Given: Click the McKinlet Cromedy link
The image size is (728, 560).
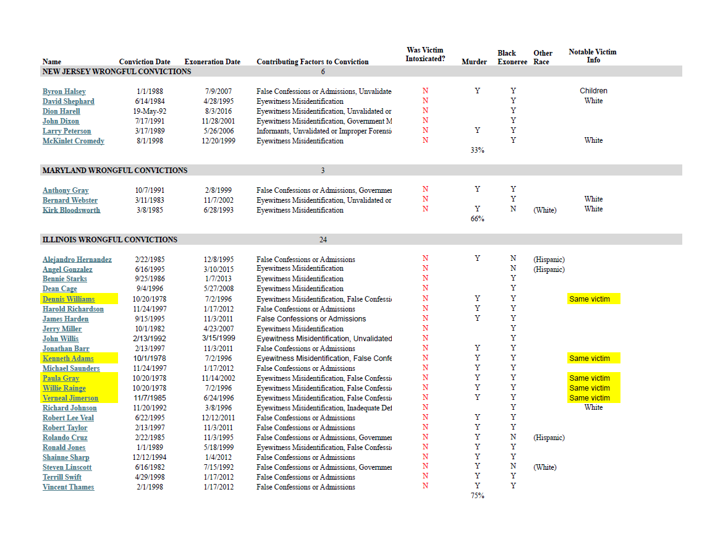Looking at the screenshot, I should 74,141.
